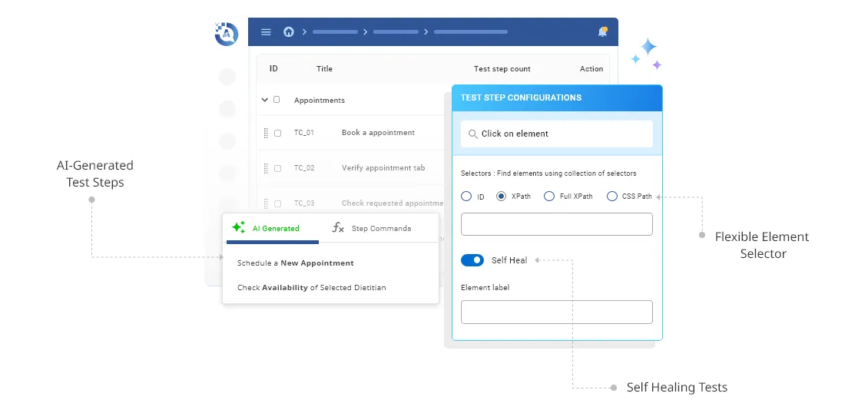
Task: Open notifications bell icon
Action: tap(603, 32)
